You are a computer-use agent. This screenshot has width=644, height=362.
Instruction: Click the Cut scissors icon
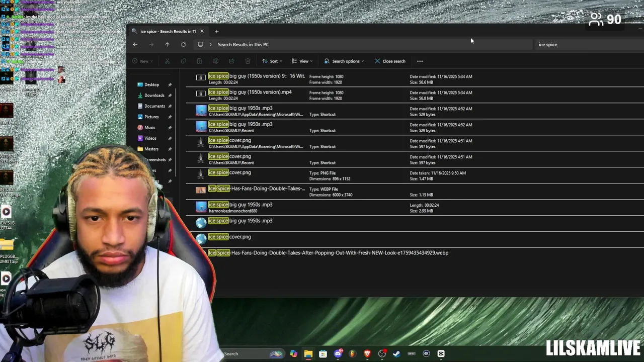click(167, 61)
